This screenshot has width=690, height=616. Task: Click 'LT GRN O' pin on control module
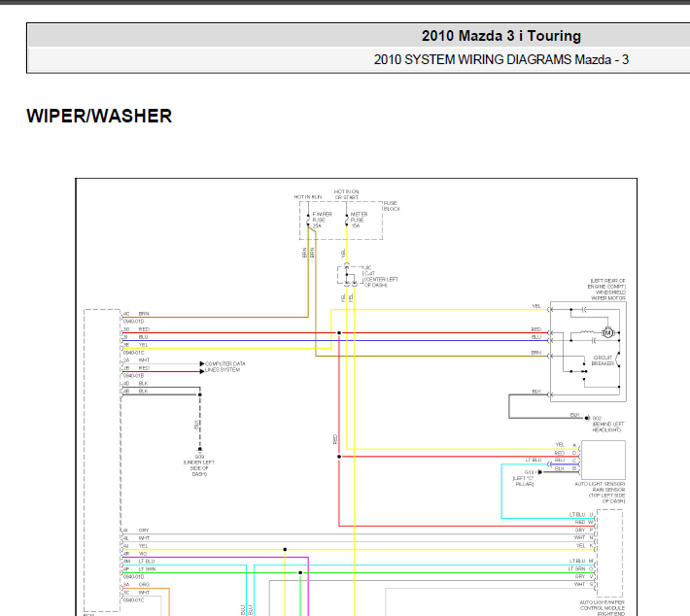pos(580,568)
